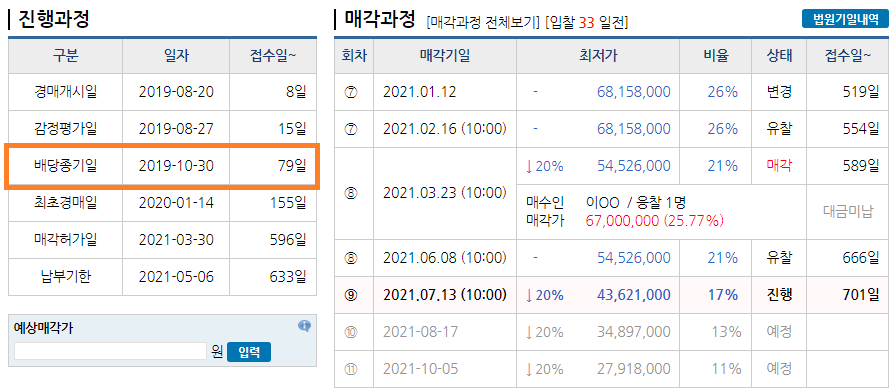The width and height of the screenshot is (896, 391).
Task: Click the red 매각 status
Action: [x=779, y=166]
